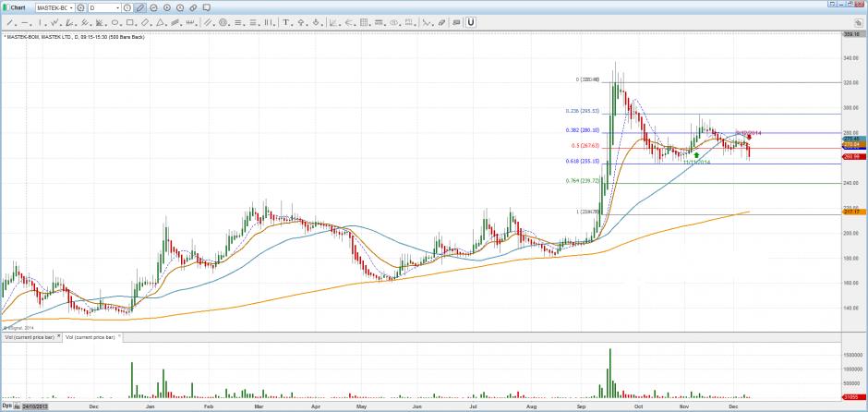Open the symbol picker target icon
This screenshot has height=412, width=868.
point(80,7)
